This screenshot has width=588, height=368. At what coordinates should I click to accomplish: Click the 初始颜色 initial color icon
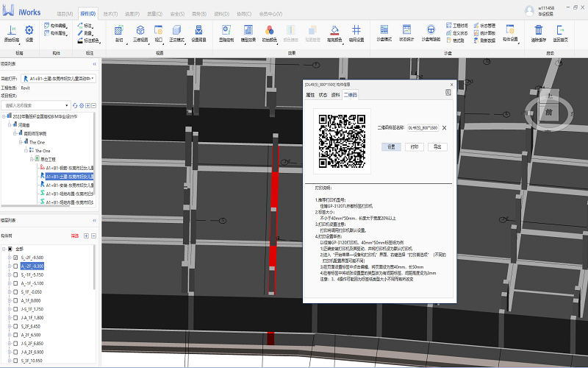[269, 30]
